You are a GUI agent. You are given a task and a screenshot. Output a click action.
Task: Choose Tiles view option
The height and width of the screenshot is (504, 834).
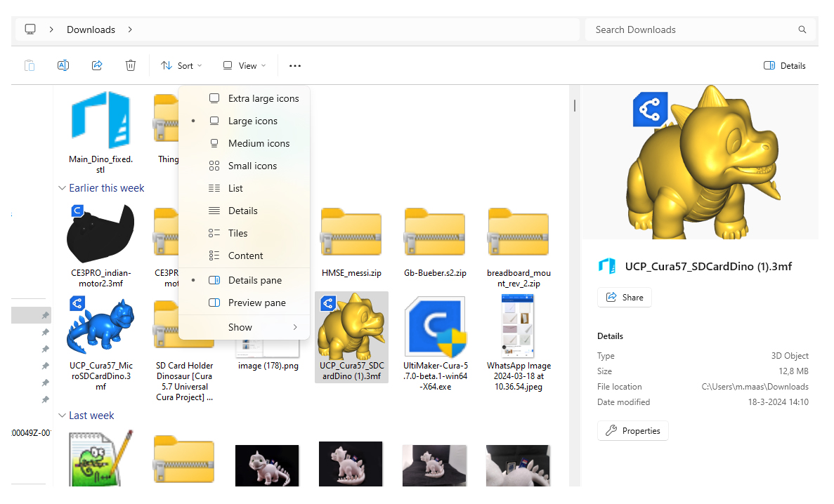tap(244, 233)
